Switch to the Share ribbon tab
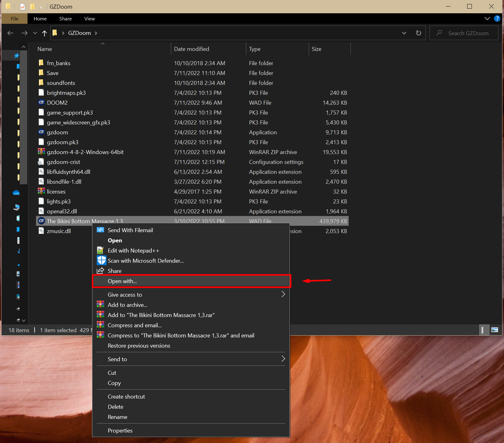The height and width of the screenshot is (443, 504). (66, 19)
